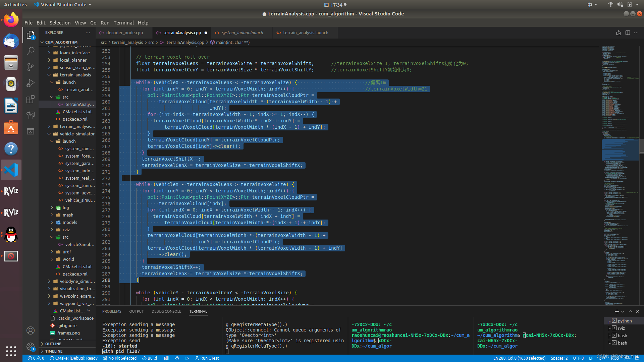This screenshot has height=362, width=644.
Task: Click the CMake run play icon in status bar
Action: pyautogui.click(x=187, y=358)
